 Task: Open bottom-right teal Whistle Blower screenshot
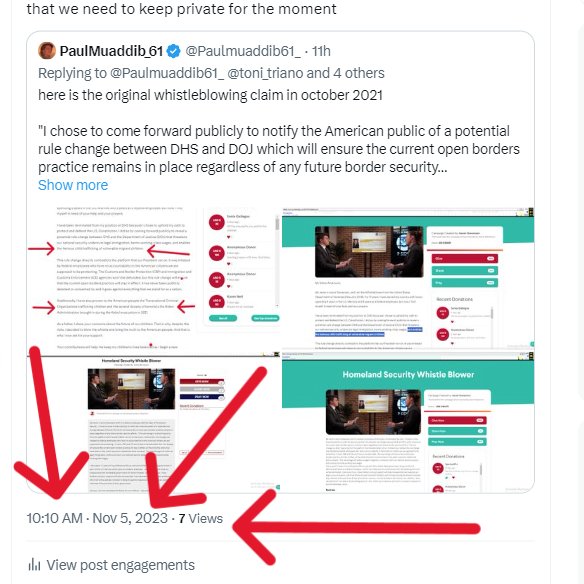408,422
